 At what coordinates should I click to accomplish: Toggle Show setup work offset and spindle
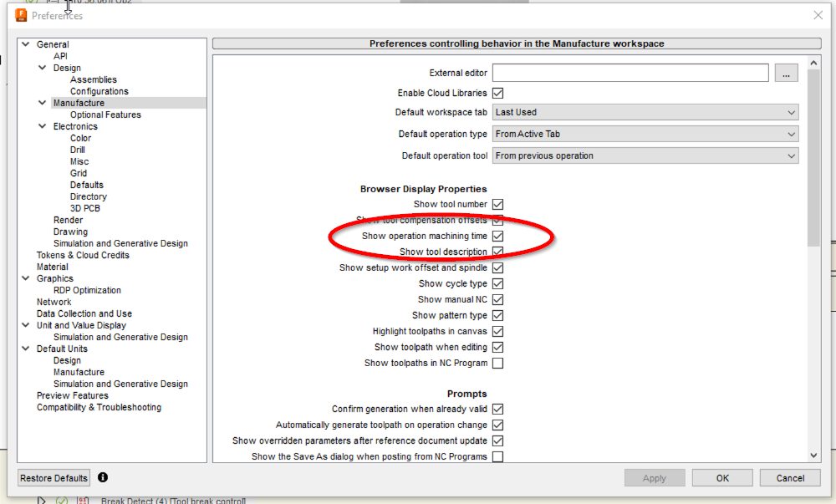pos(498,267)
